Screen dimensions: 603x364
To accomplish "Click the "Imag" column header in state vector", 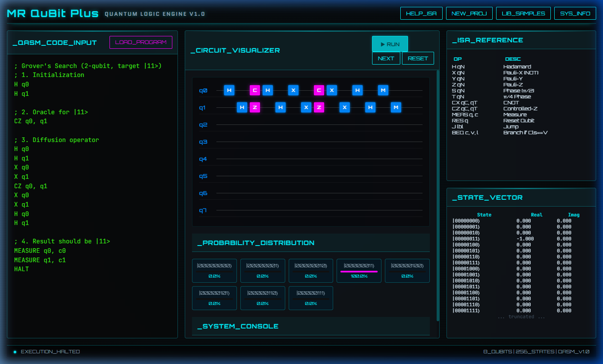I will [573, 215].
